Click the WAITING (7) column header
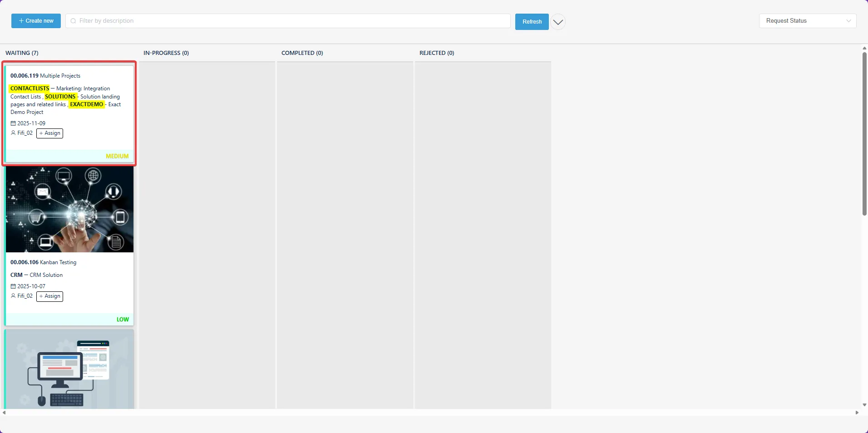Image resolution: width=868 pixels, height=433 pixels. coord(22,53)
